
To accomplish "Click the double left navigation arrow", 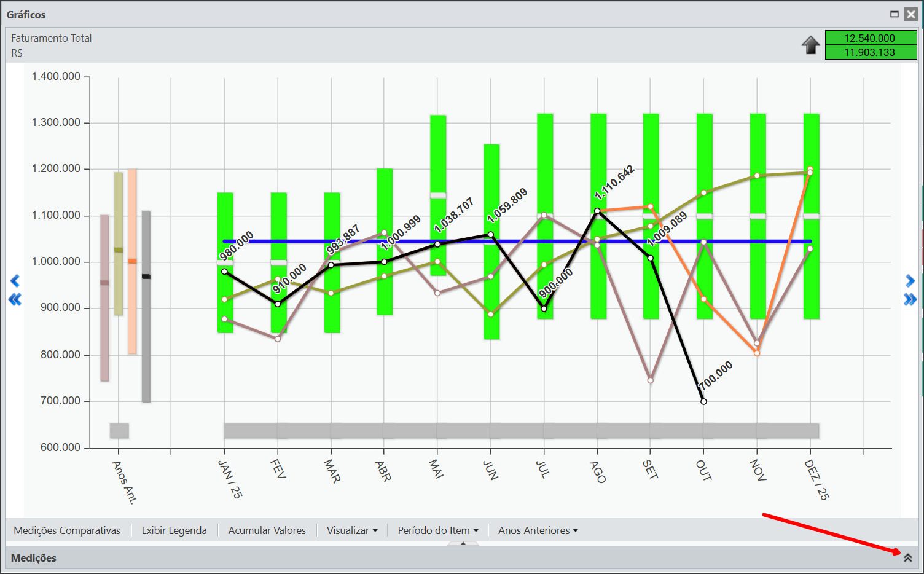I will tap(15, 299).
